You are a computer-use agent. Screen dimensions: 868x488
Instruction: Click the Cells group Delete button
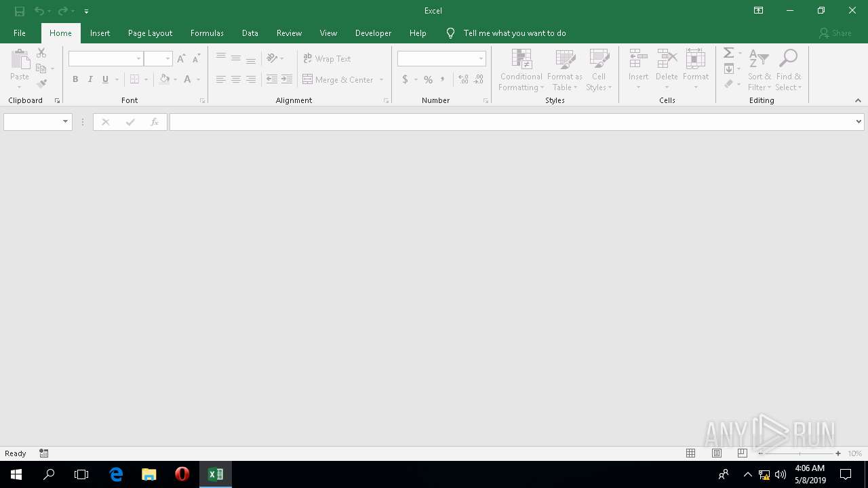coord(667,70)
